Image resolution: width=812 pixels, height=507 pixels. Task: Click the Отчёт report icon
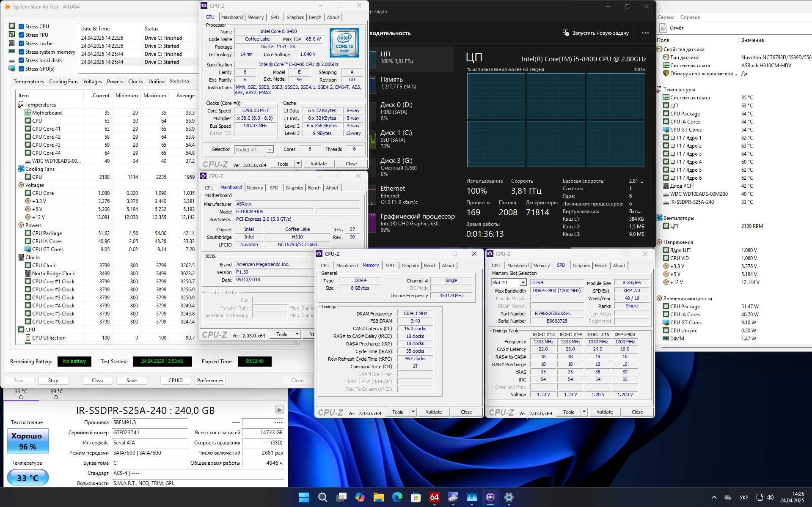click(662, 27)
